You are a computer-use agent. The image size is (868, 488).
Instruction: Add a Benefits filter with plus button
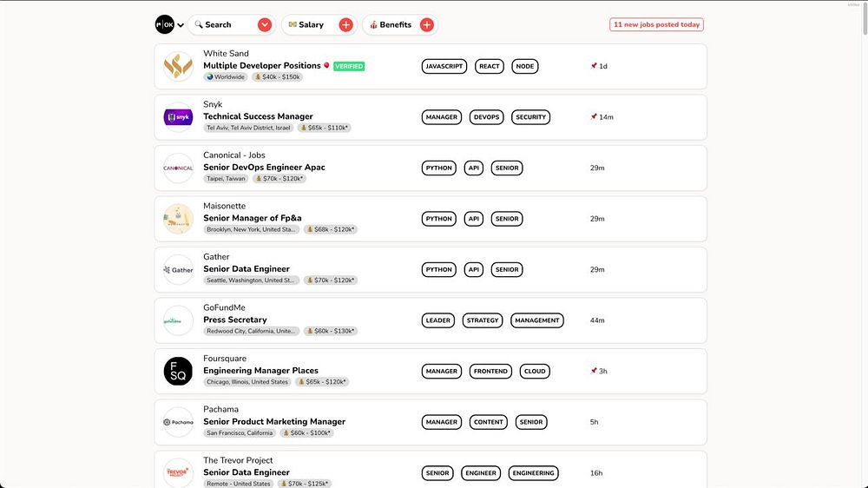click(426, 25)
